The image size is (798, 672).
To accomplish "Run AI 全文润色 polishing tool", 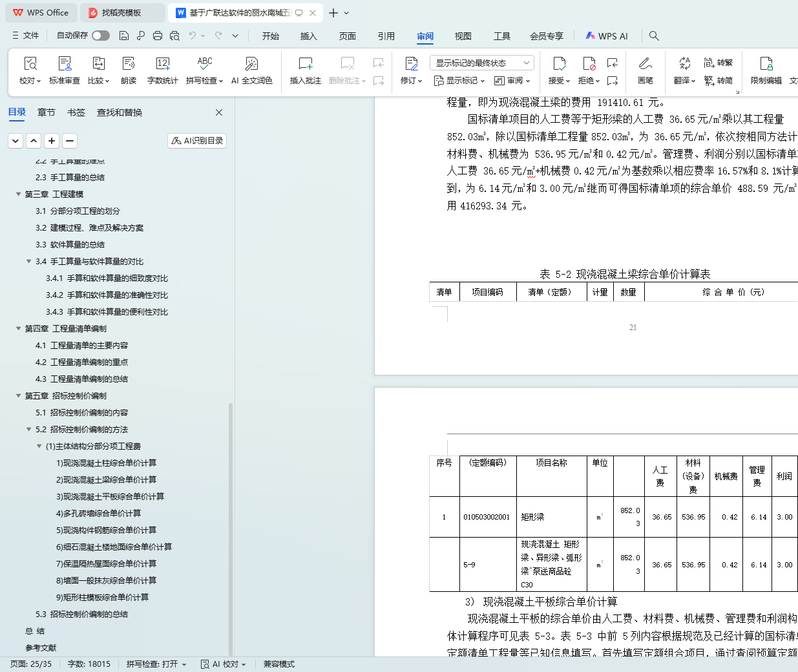I will 251,64.
